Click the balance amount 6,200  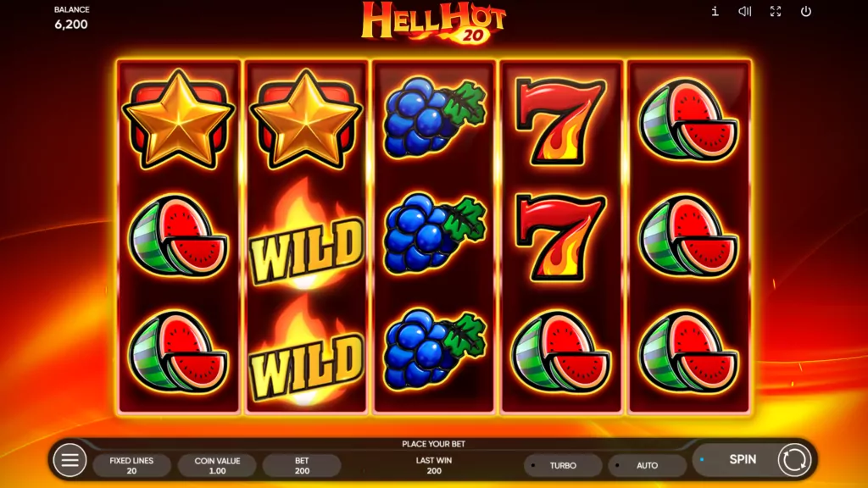pos(71,25)
